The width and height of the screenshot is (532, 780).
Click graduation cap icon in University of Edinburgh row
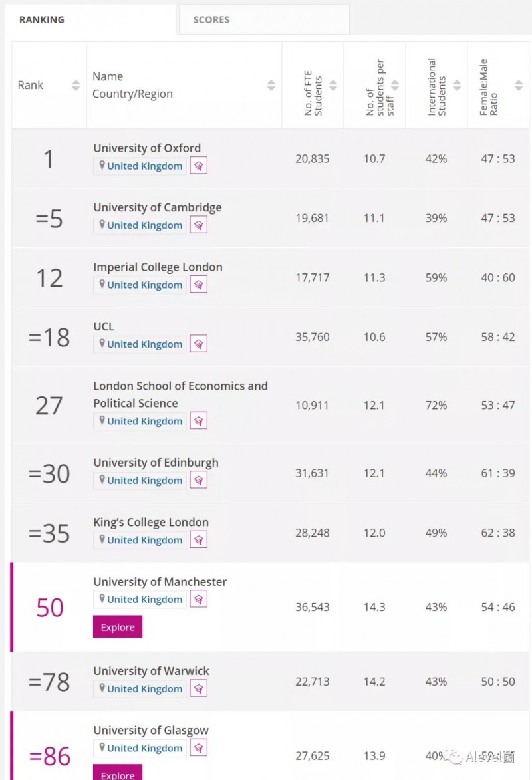(x=199, y=481)
